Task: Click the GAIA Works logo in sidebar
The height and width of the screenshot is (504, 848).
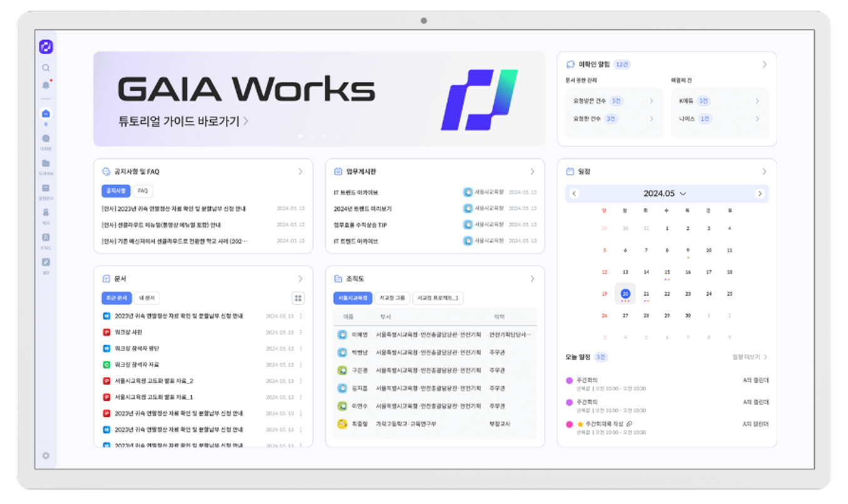Action: (46, 47)
